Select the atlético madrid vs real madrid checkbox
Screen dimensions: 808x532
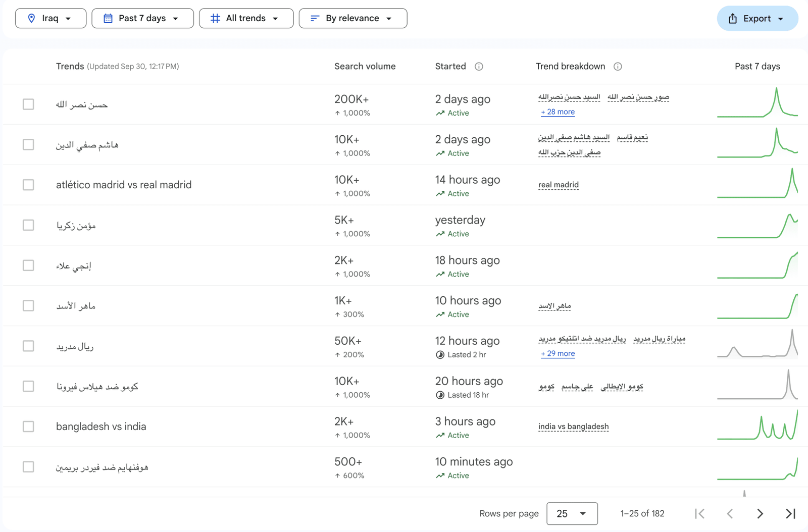(x=28, y=185)
